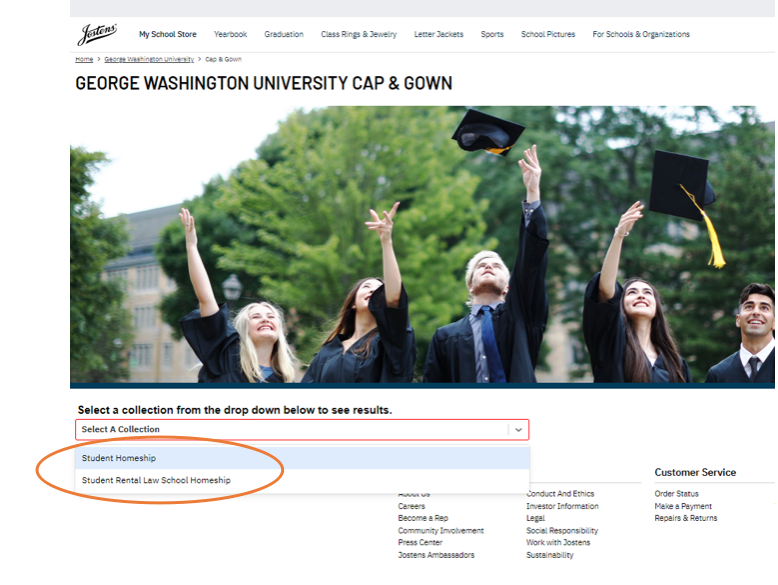Open the Yearbook menu
This screenshot has width=778, height=585.
tap(230, 34)
